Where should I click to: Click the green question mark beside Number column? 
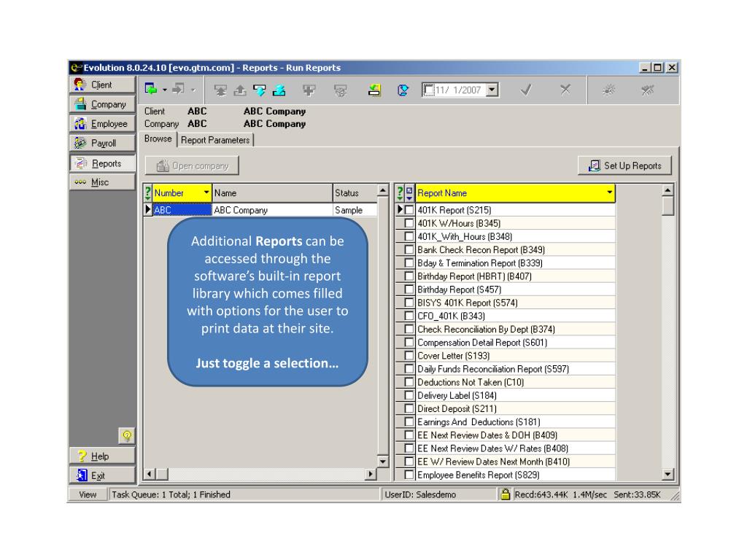click(147, 192)
